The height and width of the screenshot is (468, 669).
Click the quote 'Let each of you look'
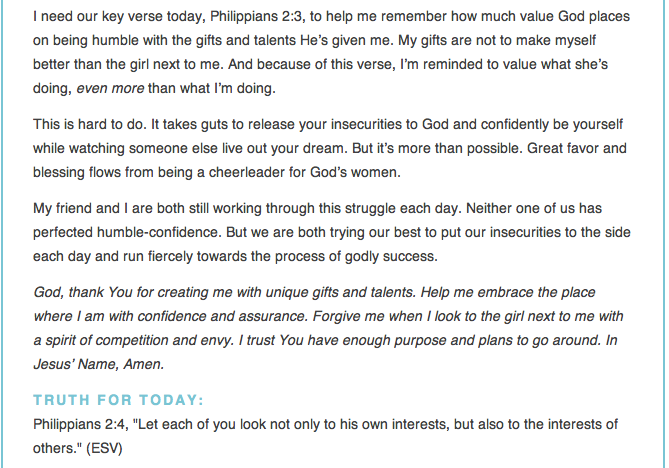click(x=197, y=424)
